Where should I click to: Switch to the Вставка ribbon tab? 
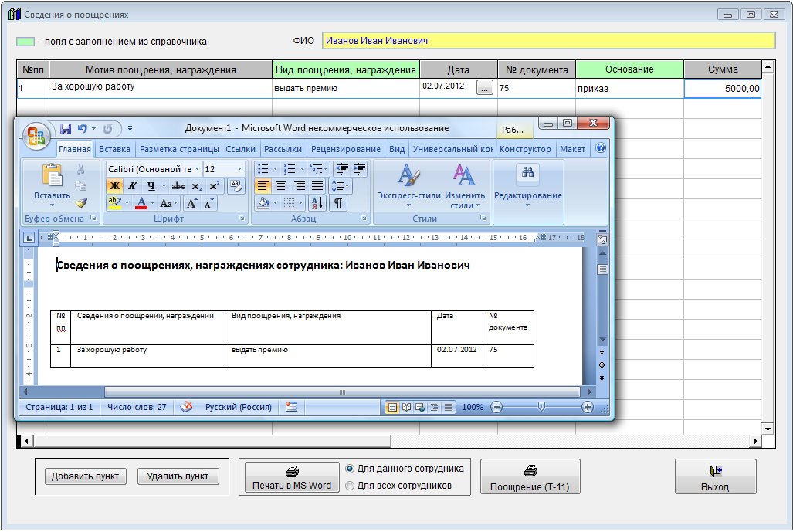115,149
